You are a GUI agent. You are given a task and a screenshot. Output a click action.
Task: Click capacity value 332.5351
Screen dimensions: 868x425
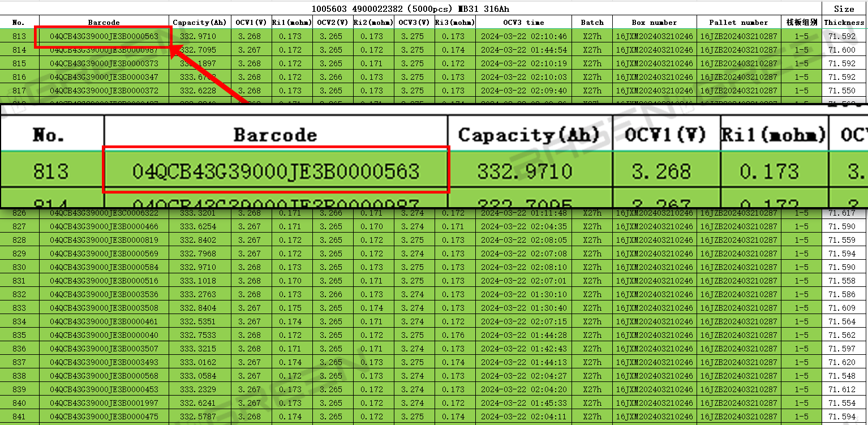(198, 321)
